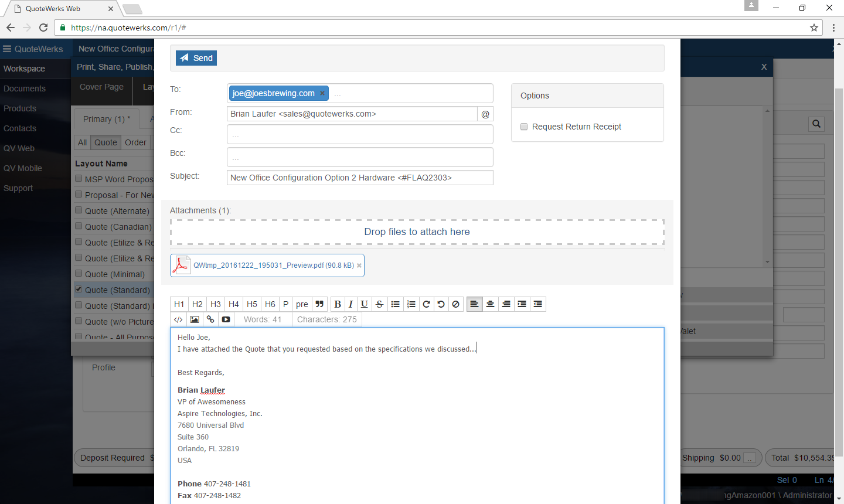This screenshot has height=504, width=844.
Task: Click the PDF file icon on attachment
Action: click(182, 265)
